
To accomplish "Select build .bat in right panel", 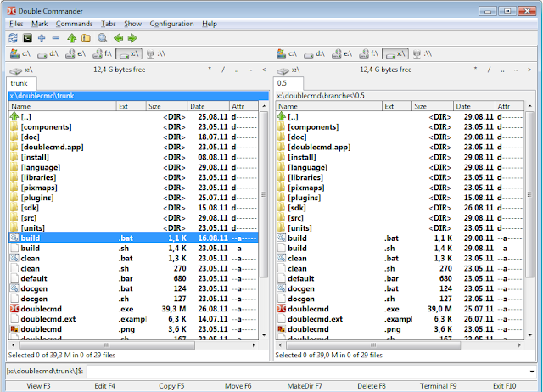I will point(400,238).
